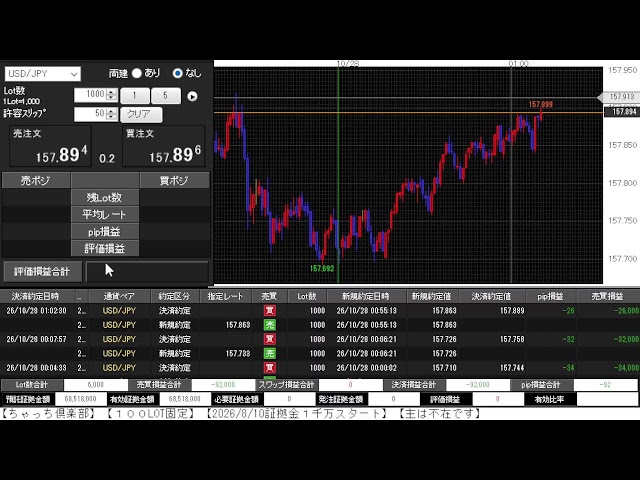Click the Lot数合計 value 6,000
This screenshot has width=640, height=480.
pyautogui.click(x=96, y=385)
